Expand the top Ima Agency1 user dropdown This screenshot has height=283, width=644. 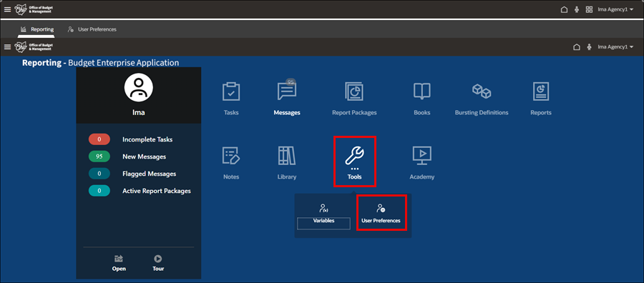[x=615, y=9]
